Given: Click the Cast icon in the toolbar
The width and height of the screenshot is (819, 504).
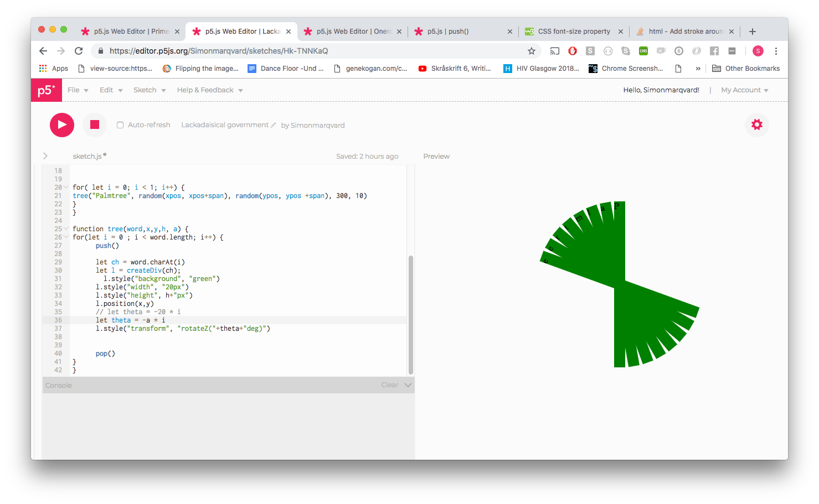Looking at the screenshot, I should click(x=555, y=51).
